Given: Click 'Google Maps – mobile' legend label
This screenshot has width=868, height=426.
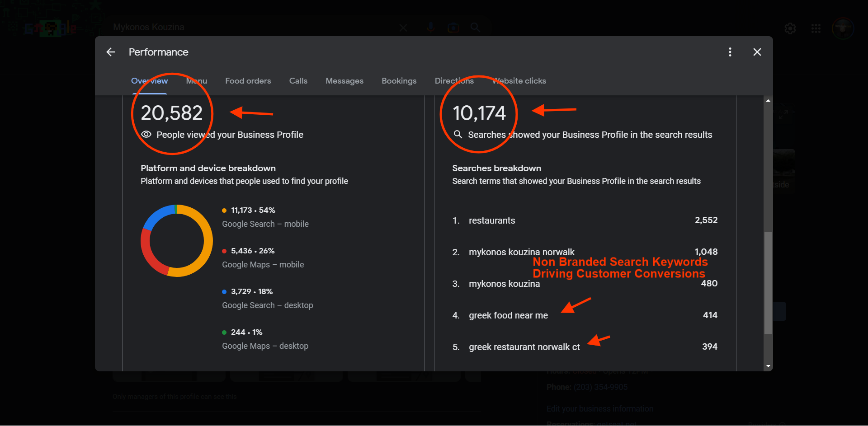Looking at the screenshot, I should [x=263, y=265].
